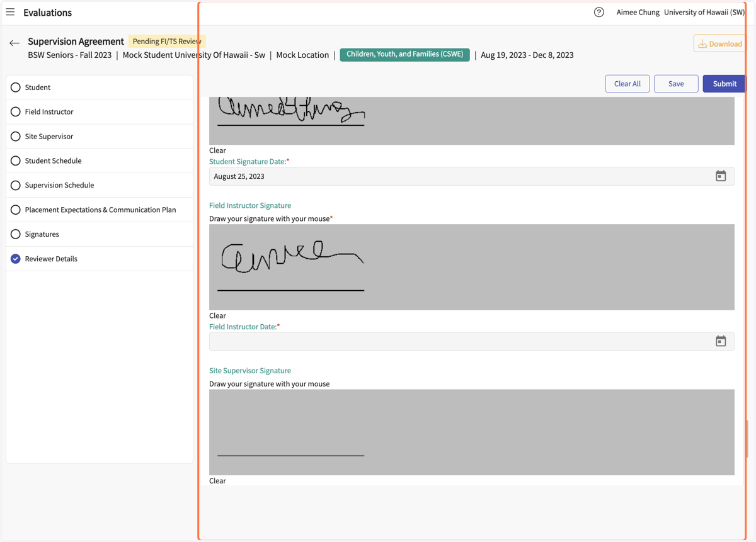Viewport: 756px width, 542px height.
Task: Click the Pending FI/TS Review status badge
Action: tap(167, 42)
